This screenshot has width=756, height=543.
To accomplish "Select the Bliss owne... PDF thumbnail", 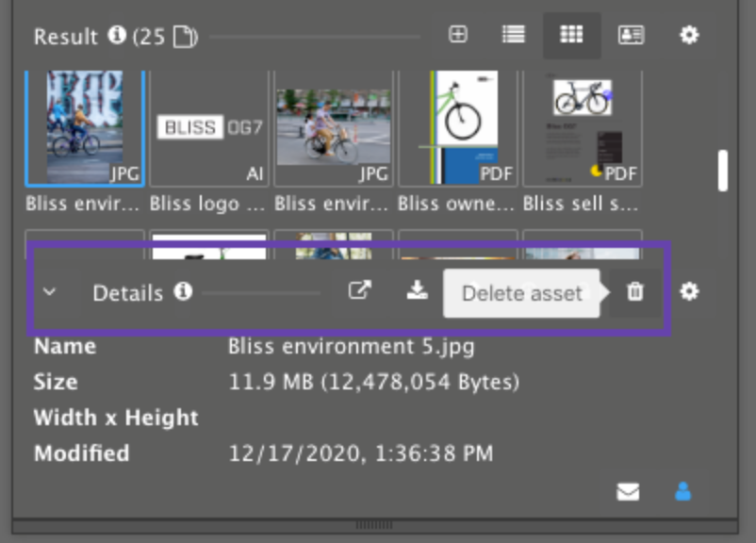I will pyautogui.click(x=458, y=128).
